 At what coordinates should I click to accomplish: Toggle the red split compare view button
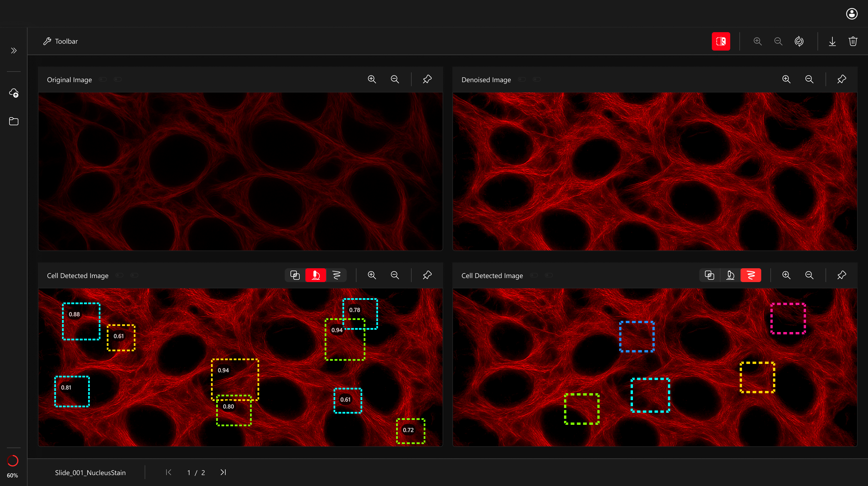[721, 41]
